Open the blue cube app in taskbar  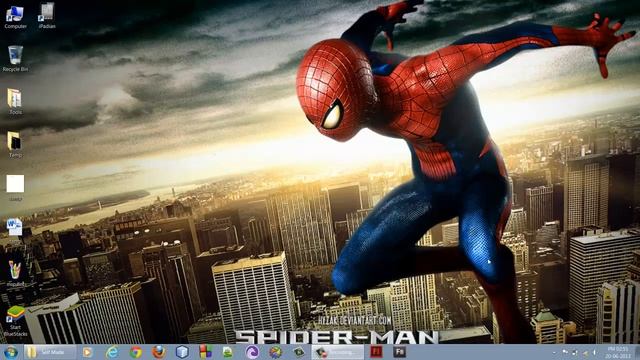click(182, 352)
